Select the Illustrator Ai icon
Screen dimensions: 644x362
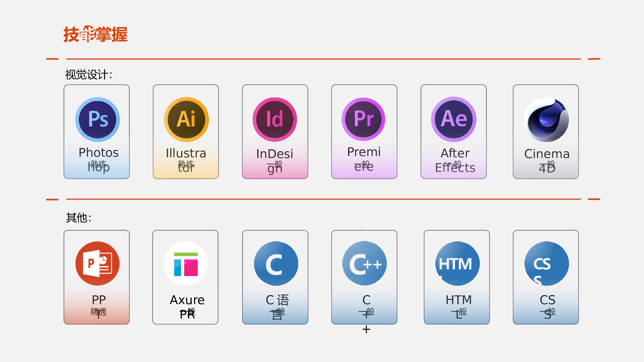pos(186,119)
